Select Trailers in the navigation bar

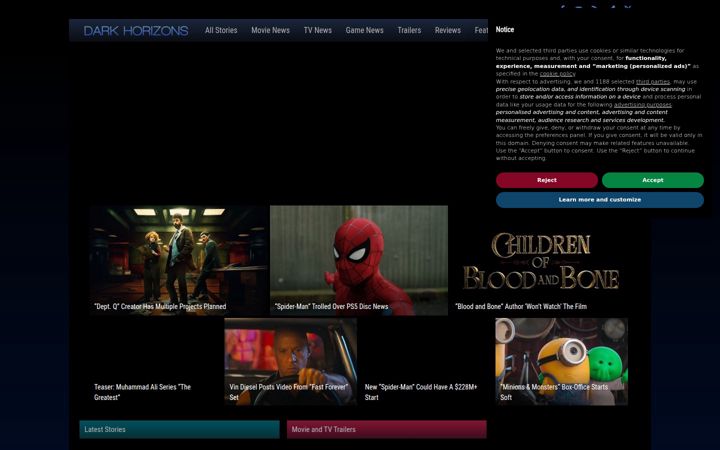[x=409, y=30]
